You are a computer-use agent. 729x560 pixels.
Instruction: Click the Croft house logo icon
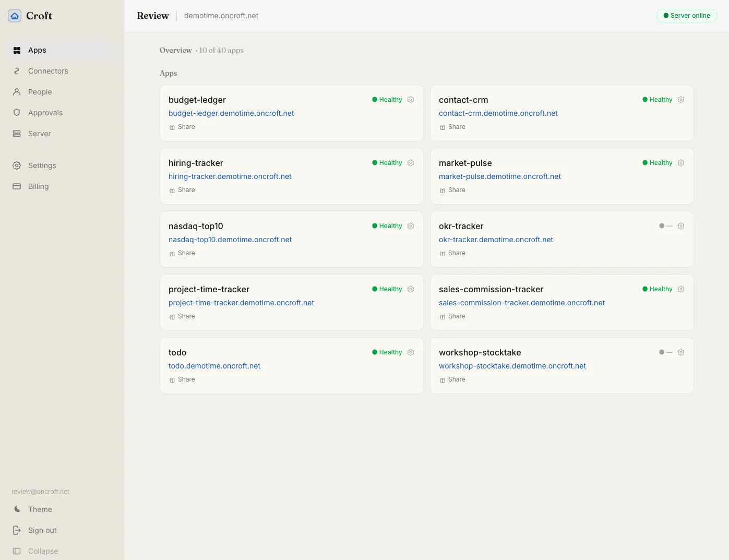click(x=15, y=16)
